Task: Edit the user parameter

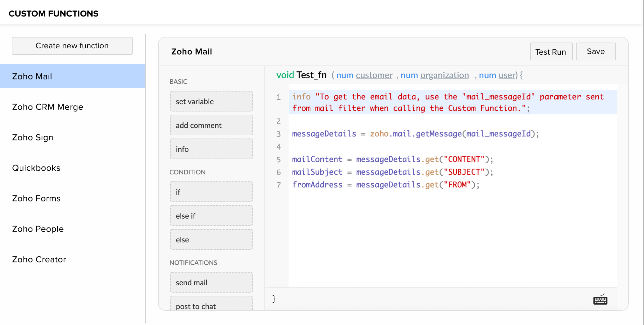Action: [x=507, y=75]
